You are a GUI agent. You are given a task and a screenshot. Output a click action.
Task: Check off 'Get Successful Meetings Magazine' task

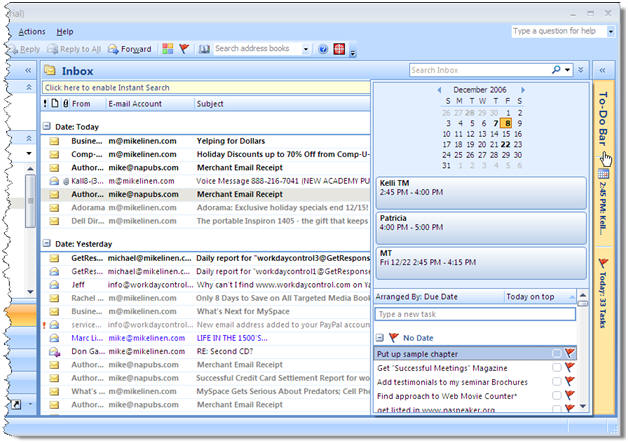tap(556, 367)
